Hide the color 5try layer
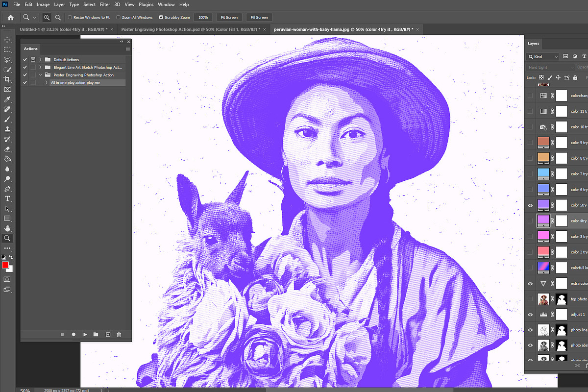Image resolution: width=588 pixels, height=392 pixels. (x=530, y=205)
